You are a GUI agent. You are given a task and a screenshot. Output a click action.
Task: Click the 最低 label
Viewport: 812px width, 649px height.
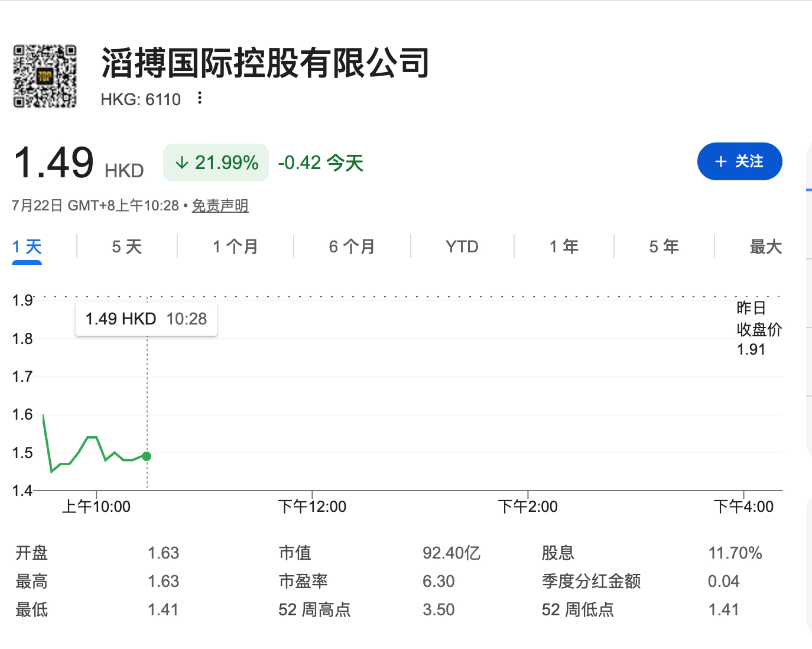pyautogui.click(x=31, y=609)
